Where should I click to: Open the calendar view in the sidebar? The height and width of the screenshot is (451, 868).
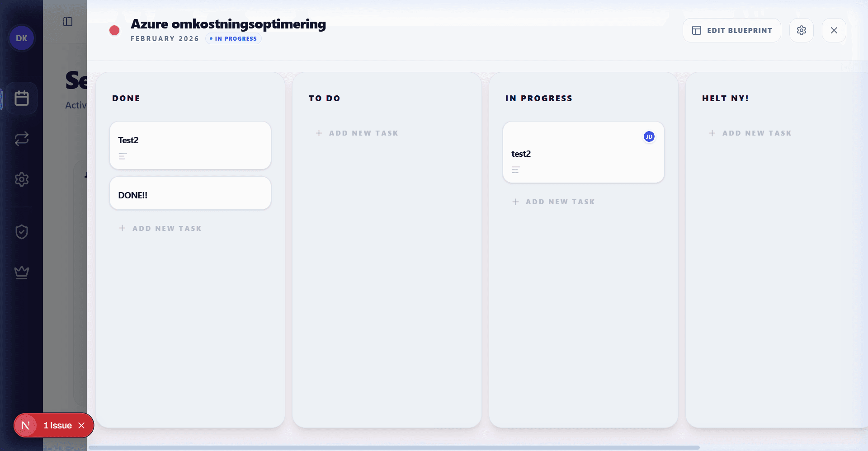click(21, 98)
